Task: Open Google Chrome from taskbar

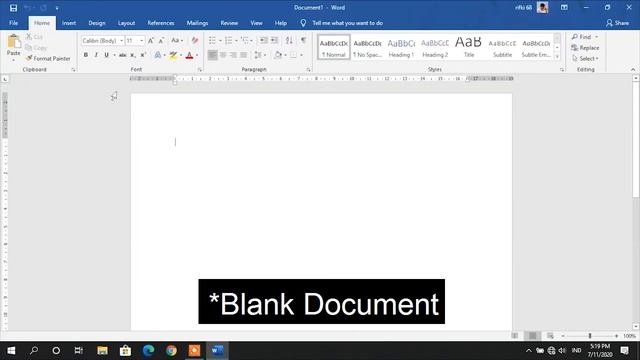Action: [x=171, y=351]
